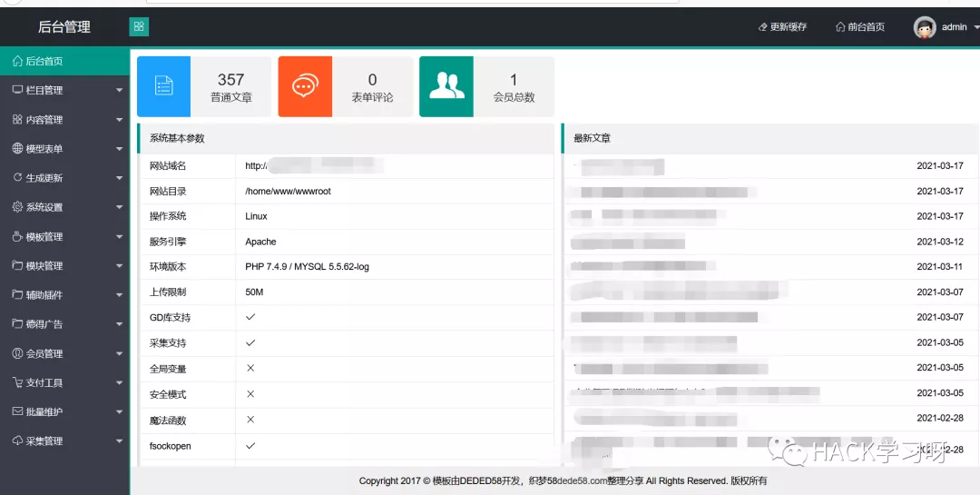The image size is (980, 495).
Task: Select 后台首页 in the sidebar
Action: [x=64, y=62]
